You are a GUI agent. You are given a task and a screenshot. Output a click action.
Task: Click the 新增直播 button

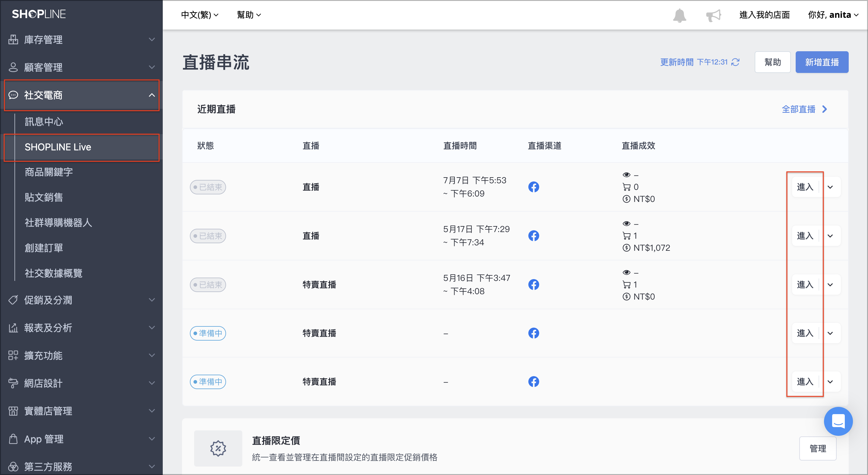822,62
